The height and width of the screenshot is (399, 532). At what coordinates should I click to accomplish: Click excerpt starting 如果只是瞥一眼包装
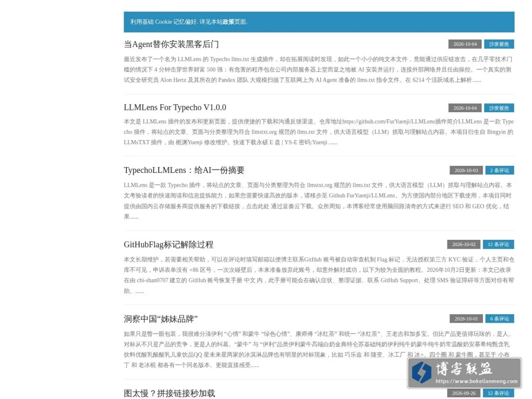(318, 349)
